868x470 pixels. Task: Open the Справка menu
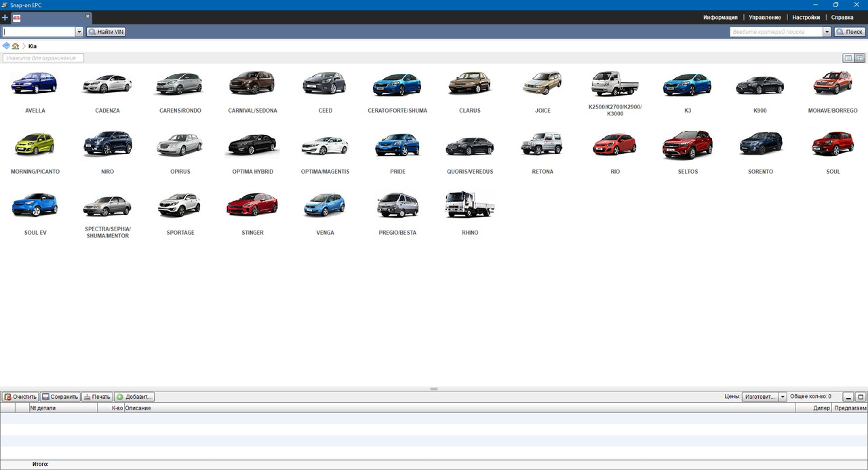pos(842,18)
